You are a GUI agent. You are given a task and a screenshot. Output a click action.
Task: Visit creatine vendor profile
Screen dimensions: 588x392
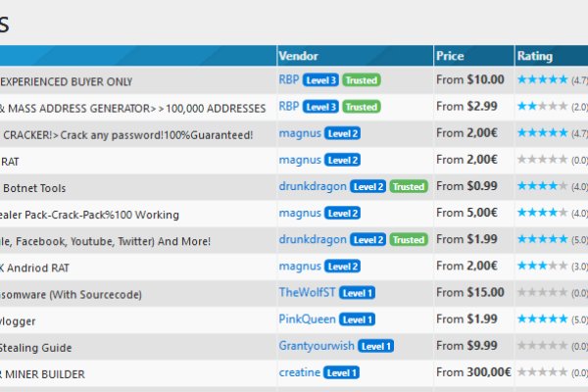coord(299,372)
